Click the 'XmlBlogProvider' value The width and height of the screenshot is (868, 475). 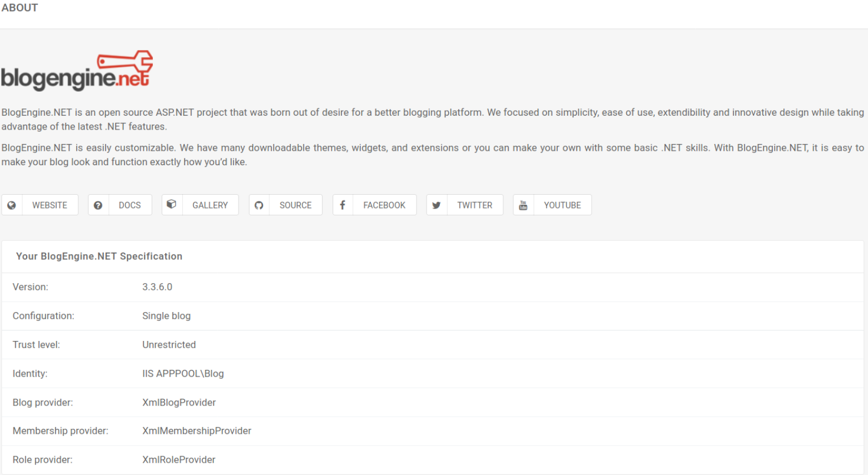pyautogui.click(x=179, y=403)
